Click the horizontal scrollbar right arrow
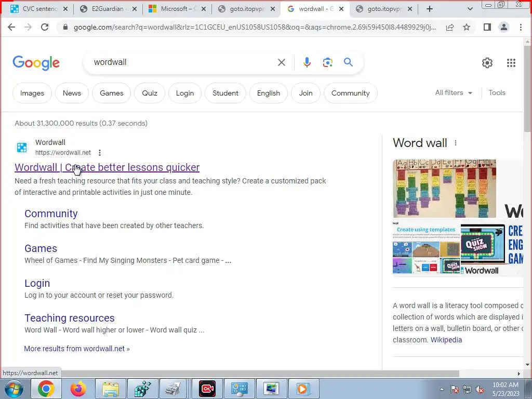532x399 pixels. point(519,374)
